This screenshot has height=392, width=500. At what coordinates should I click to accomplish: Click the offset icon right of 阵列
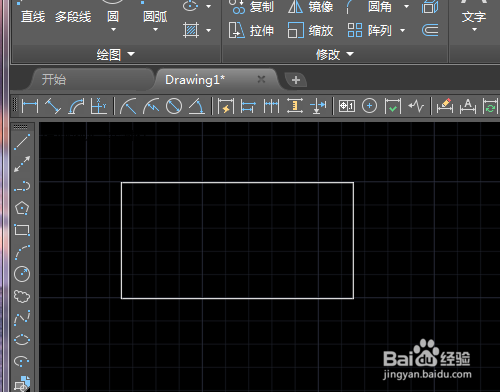[430, 31]
